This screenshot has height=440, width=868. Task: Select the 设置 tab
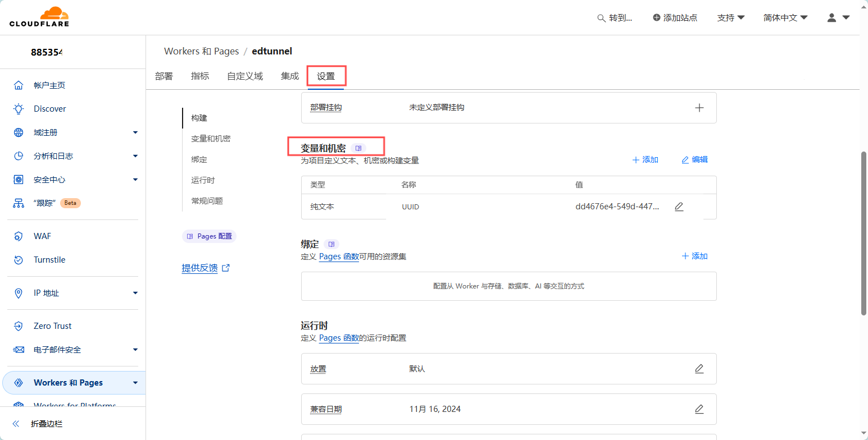pos(326,76)
